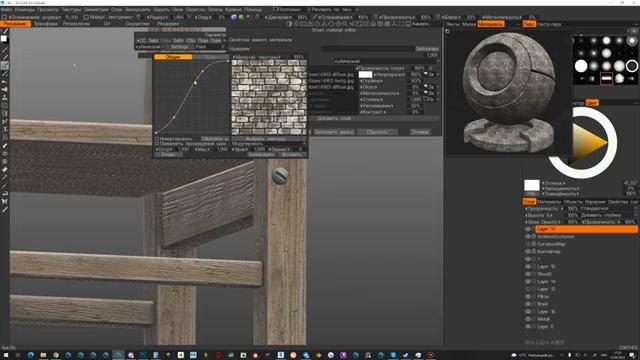Open the Файл menu
Image resolution: width=640 pixels, height=360 pixels.
(x=7, y=9)
